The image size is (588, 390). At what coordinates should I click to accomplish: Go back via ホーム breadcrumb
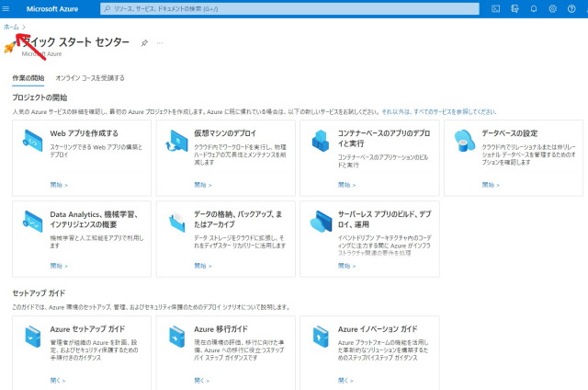click(x=11, y=27)
